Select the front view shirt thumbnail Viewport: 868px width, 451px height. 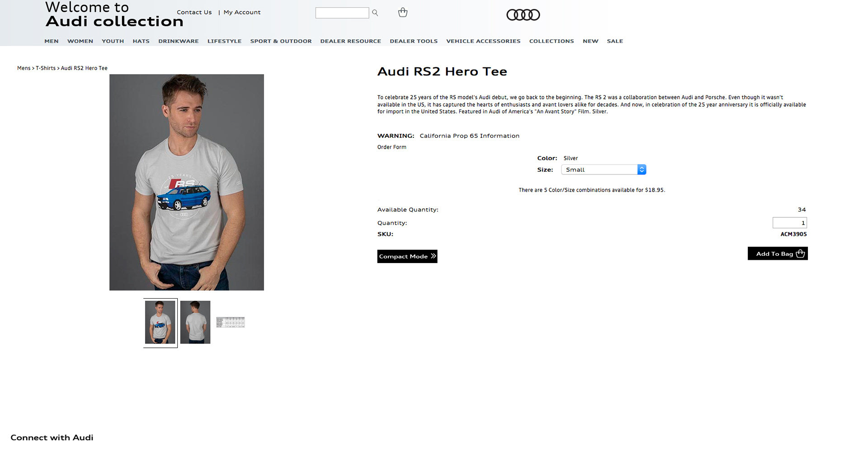coord(160,322)
